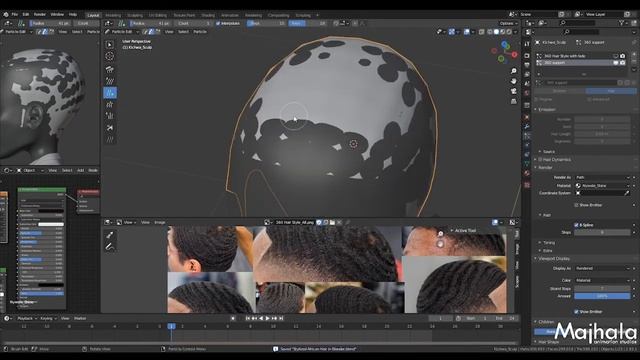This screenshot has height=360, width=640.
Task: Click the current frame marker on timeline
Action: coord(171,326)
